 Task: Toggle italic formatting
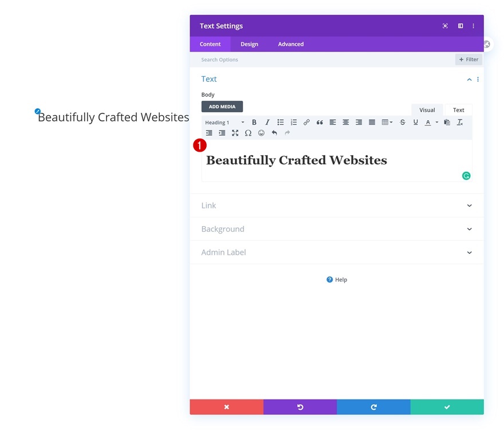[267, 122]
